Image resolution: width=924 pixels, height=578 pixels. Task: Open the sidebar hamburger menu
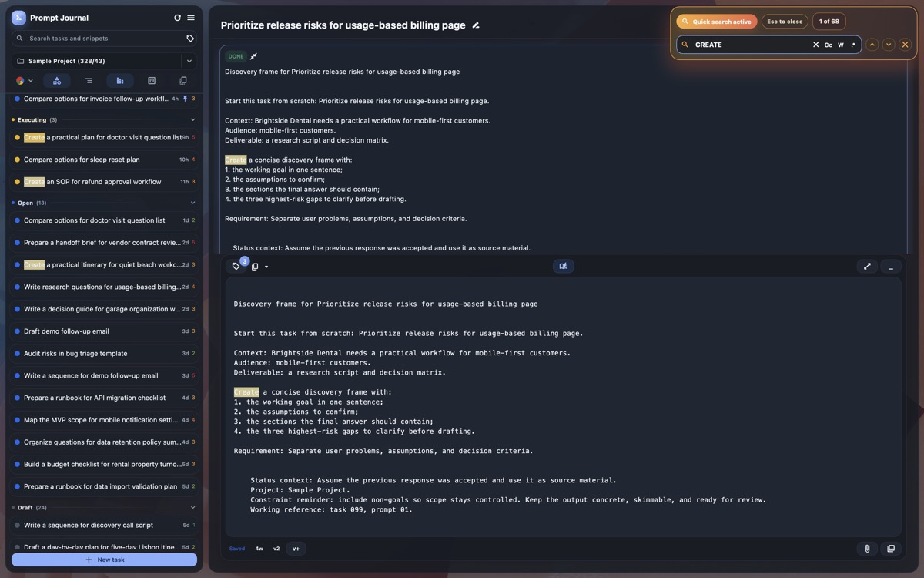[x=191, y=18]
